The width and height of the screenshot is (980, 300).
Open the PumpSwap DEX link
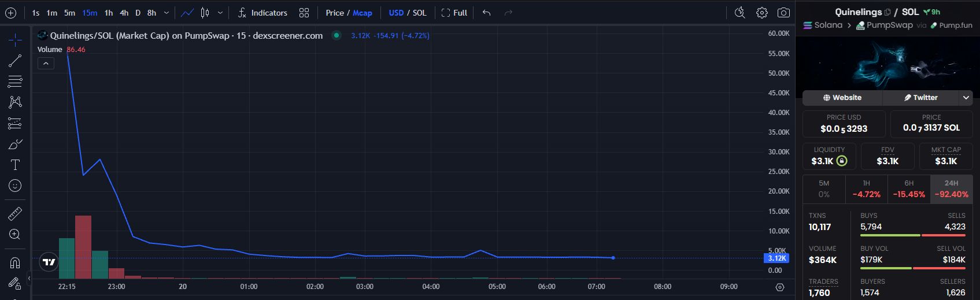(x=884, y=25)
